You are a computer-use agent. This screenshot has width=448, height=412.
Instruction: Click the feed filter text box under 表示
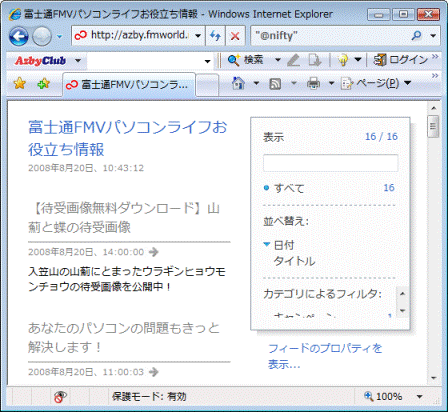click(330, 163)
